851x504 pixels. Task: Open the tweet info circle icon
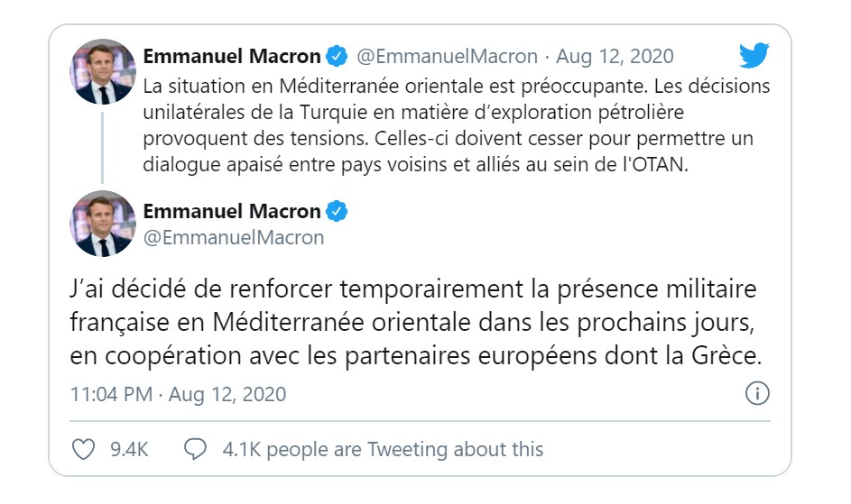(757, 393)
